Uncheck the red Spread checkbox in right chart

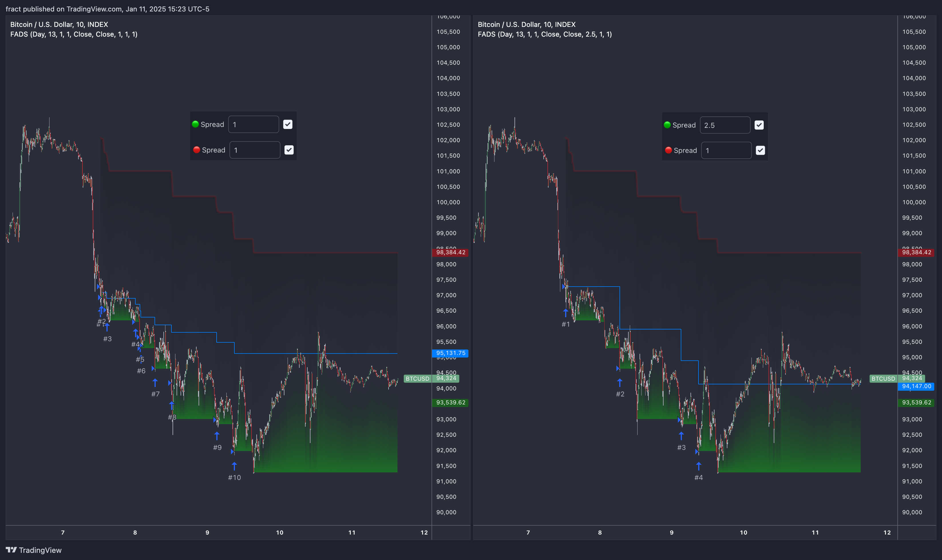tap(760, 150)
